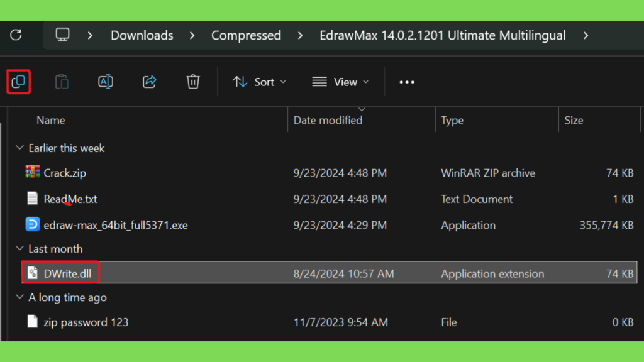Click date 8/24/2024 10:57 AM
Screen dimensions: 644x362
344,273
